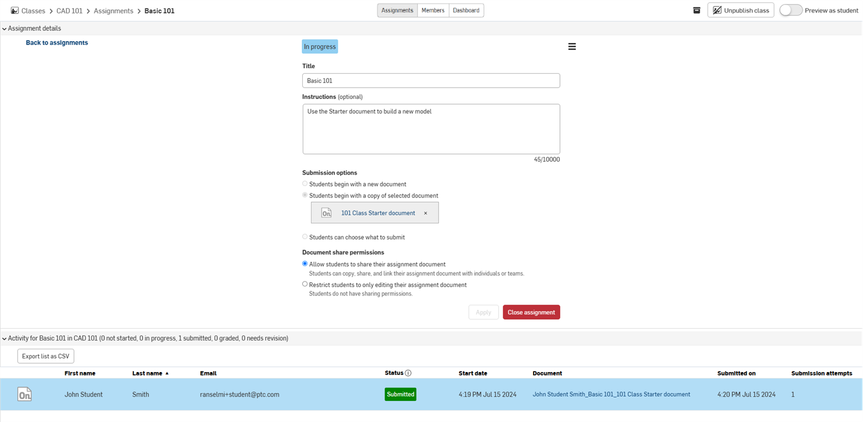Click the Close assignment button

click(531, 312)
